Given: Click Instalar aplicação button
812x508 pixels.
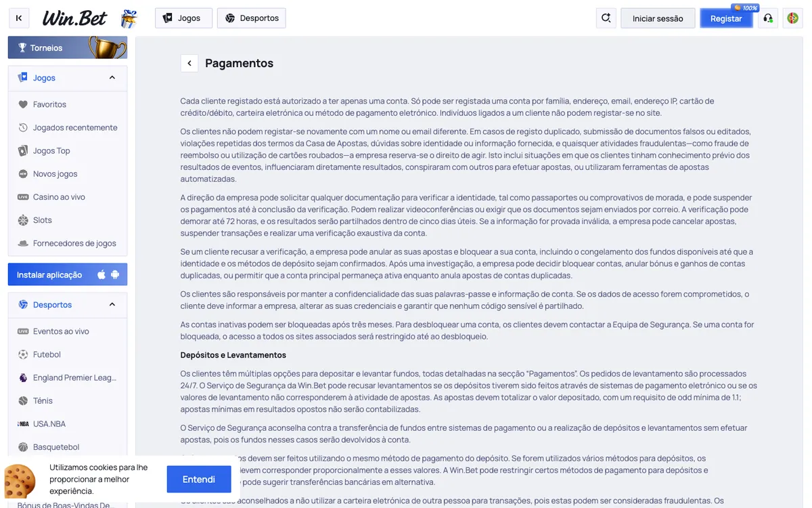Looking at the screenshot, I should pos(68,274).
